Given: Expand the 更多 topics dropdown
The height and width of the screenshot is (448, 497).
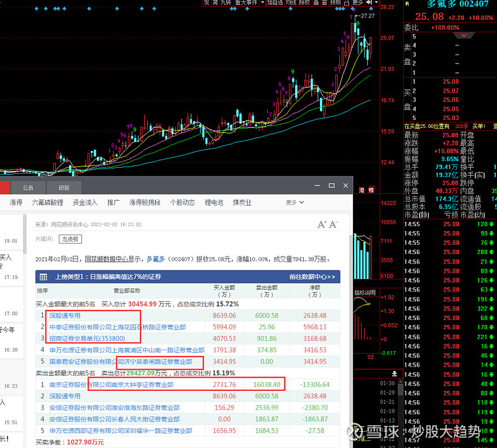Looking at the screenshot, I should tap(294, 203).
